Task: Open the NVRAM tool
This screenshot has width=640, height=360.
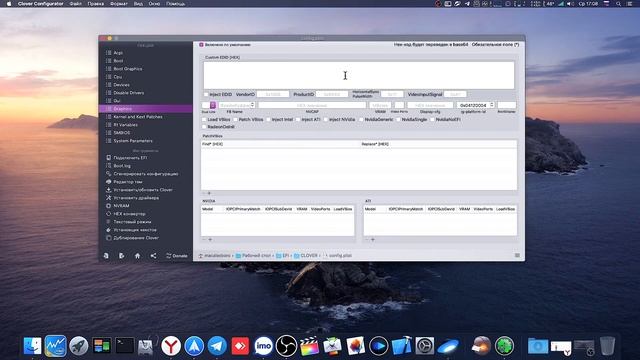Action: click(x=121, y=206)
